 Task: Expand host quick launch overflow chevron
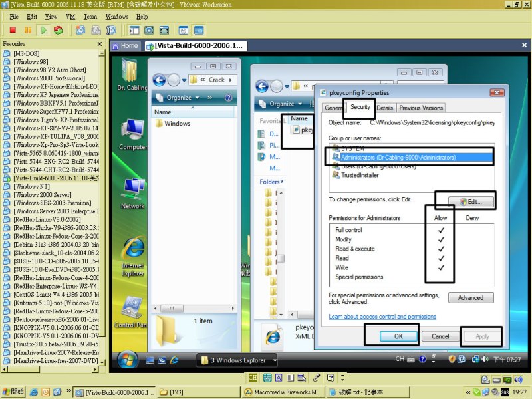tap(69, 391)
